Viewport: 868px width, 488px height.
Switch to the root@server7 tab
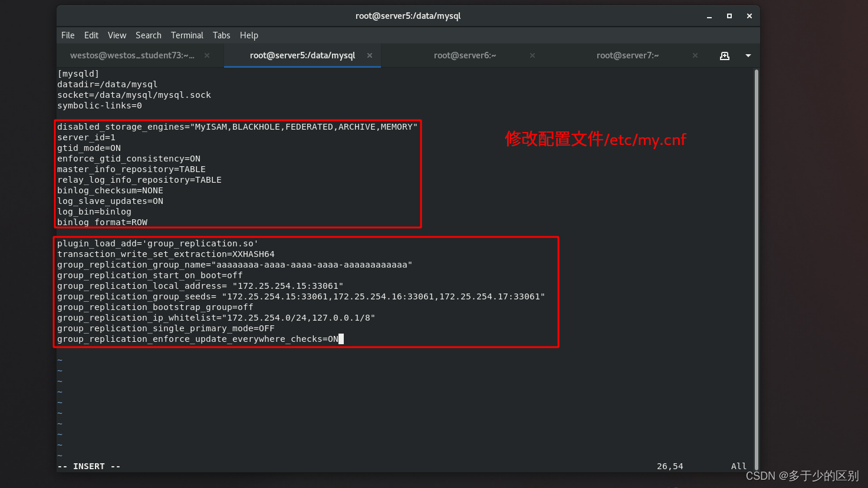pyautogui.click(x=627, y=55)
